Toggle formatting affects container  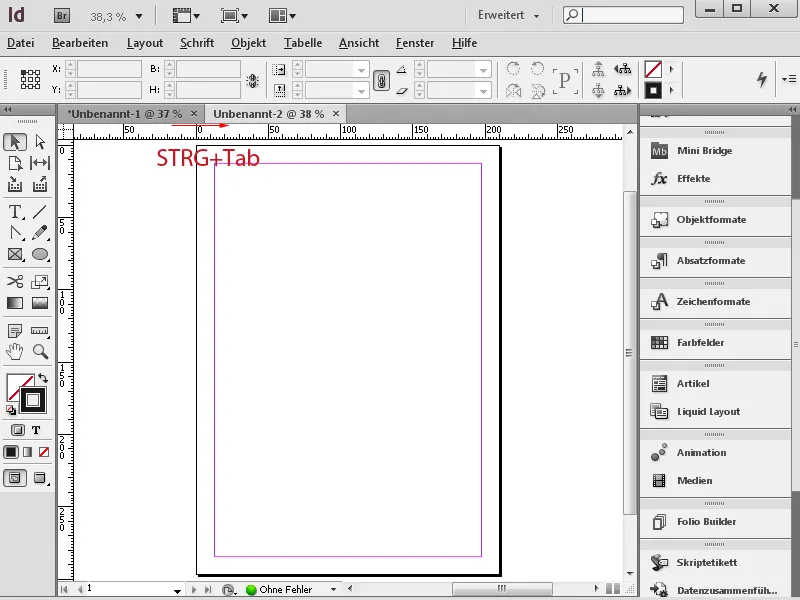(17, 430)
